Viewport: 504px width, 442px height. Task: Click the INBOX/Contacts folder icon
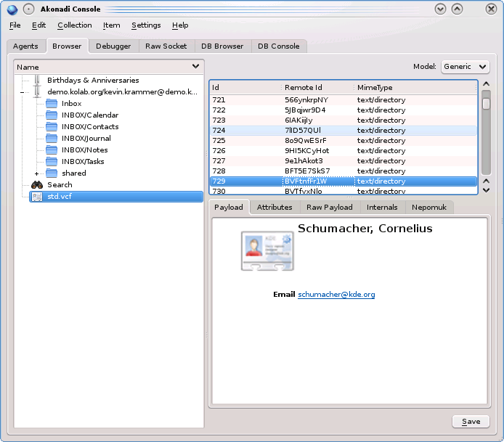[52, 126]
